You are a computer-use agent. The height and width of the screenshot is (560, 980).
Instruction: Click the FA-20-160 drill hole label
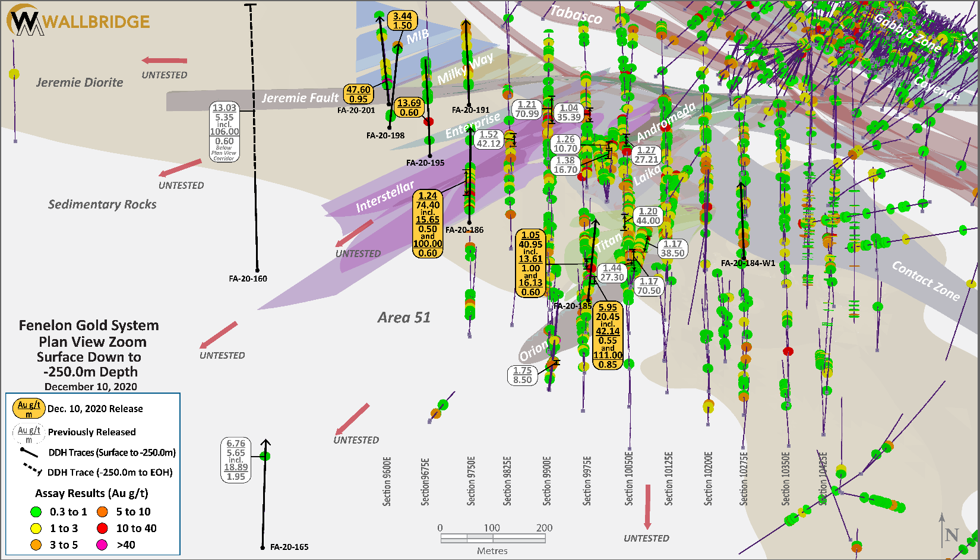point(248,279)
